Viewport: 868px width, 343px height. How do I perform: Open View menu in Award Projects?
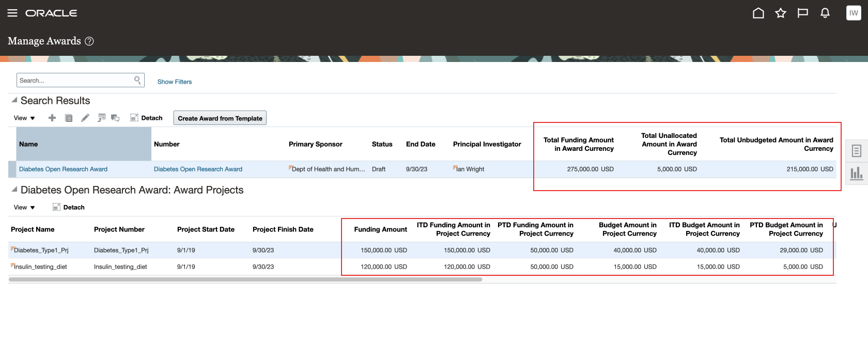[24, 207]
